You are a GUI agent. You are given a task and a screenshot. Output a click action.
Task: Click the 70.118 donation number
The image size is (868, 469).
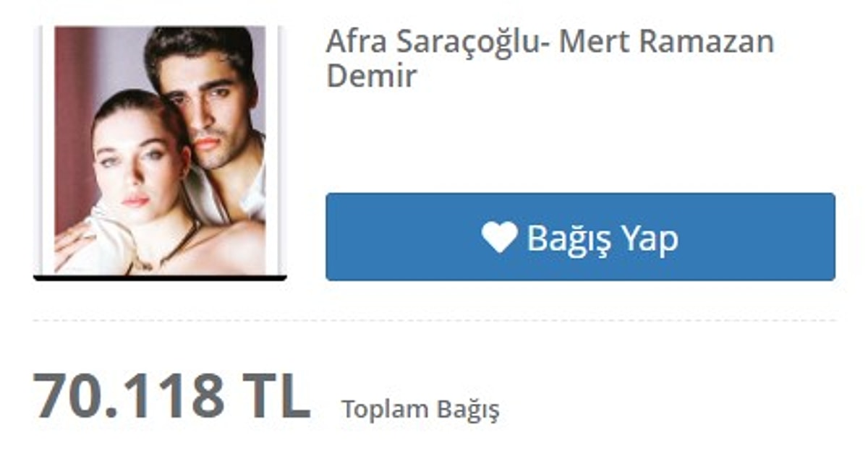pyautogui.click(x=129, y=395)
